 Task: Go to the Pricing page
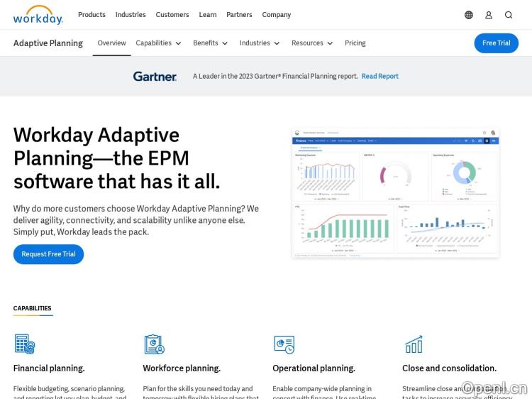355,43
